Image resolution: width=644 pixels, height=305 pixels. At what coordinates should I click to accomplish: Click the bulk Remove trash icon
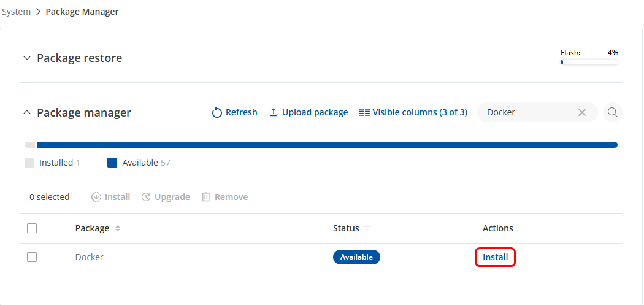tap(206, 197)
